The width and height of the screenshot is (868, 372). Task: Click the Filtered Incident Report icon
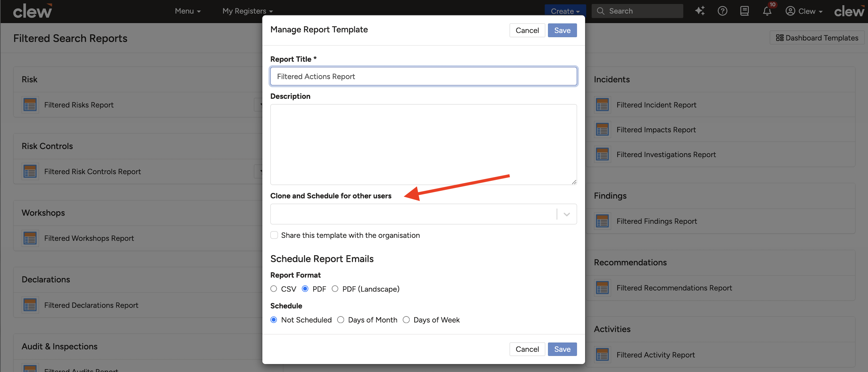click(602, 105)
